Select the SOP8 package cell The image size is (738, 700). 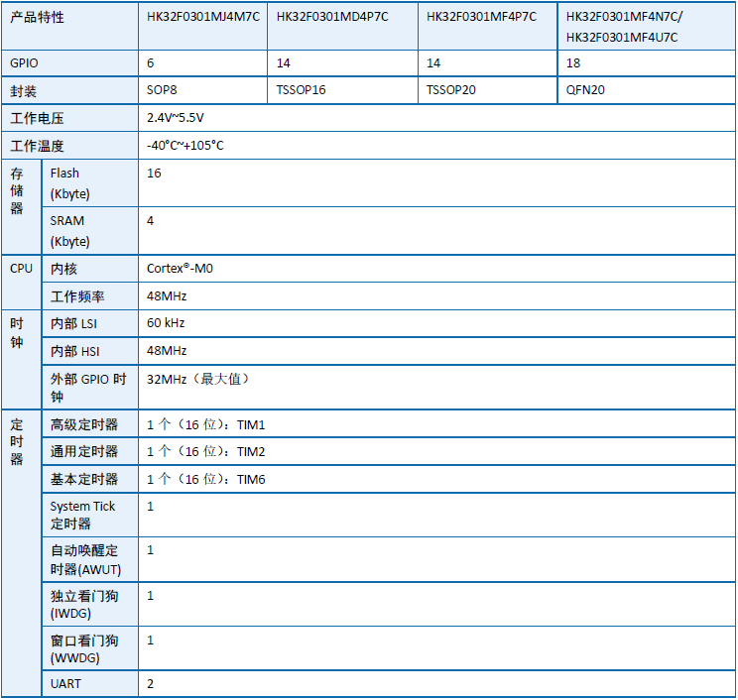[x=163, y=89]
